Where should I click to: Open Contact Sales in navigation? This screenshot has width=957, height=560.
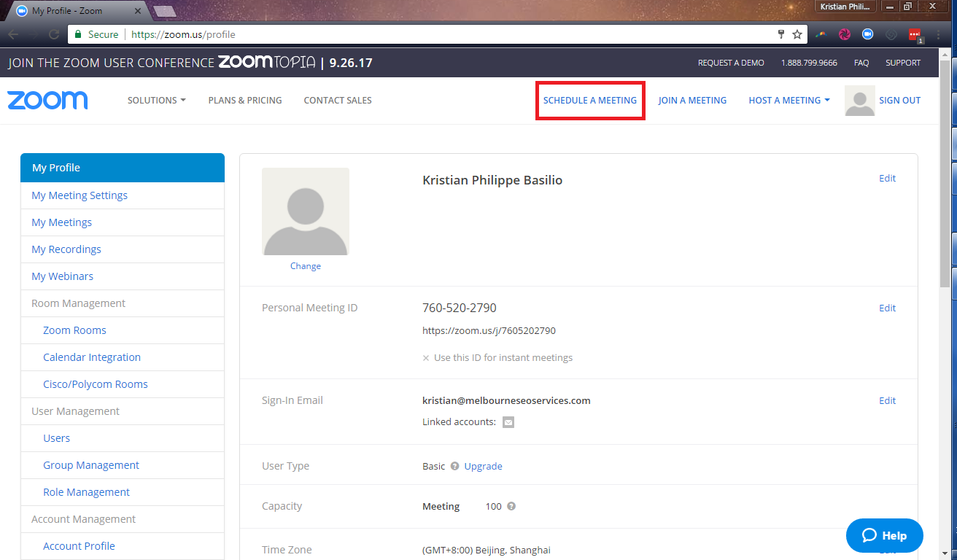click(338, 101)
